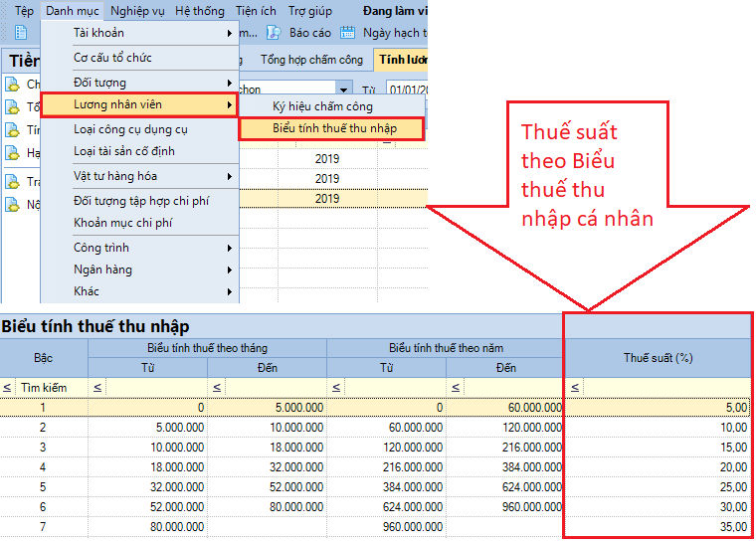Open the period dropdown arrow
The height and width of the screenshot is (541, 756).
343,90
